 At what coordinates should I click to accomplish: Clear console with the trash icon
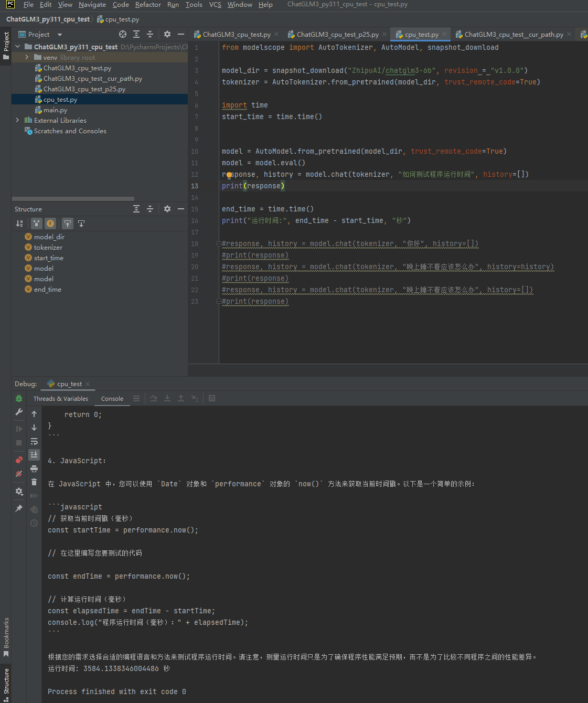[34, 482]
